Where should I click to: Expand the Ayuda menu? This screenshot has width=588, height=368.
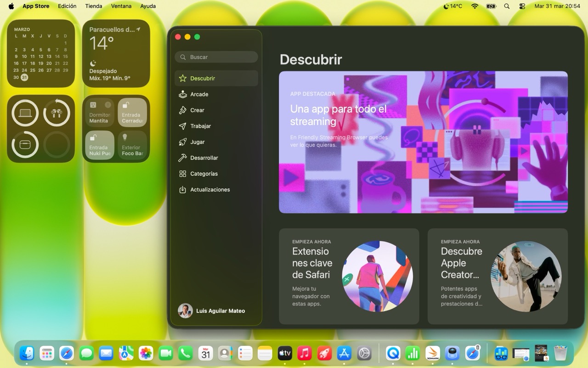point(148,6)
